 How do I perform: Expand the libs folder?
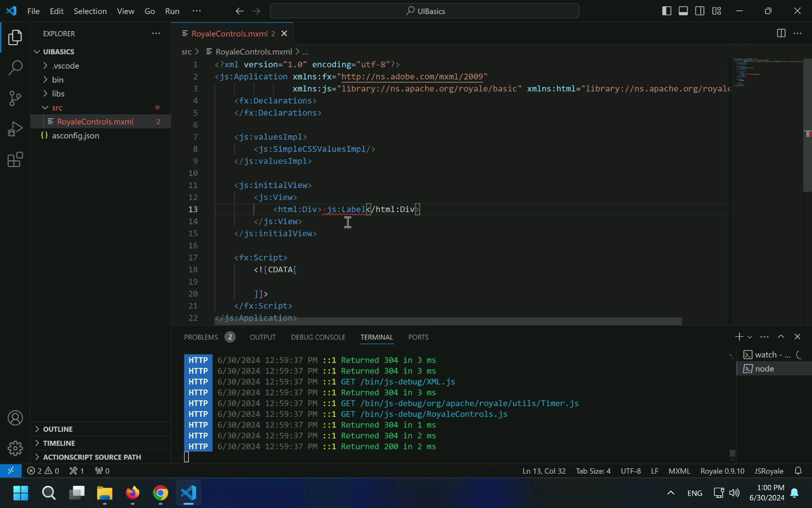pos(101,94)
